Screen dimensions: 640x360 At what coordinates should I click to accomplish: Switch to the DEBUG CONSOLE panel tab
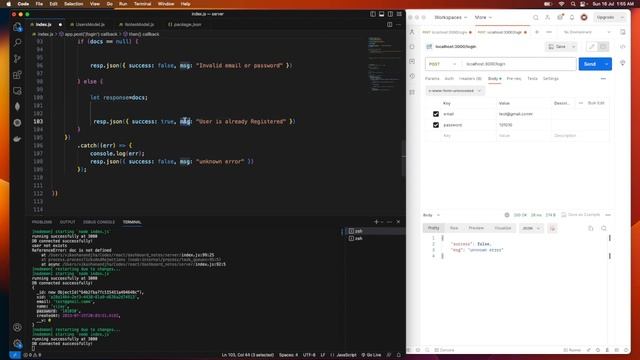click(99, 222)
